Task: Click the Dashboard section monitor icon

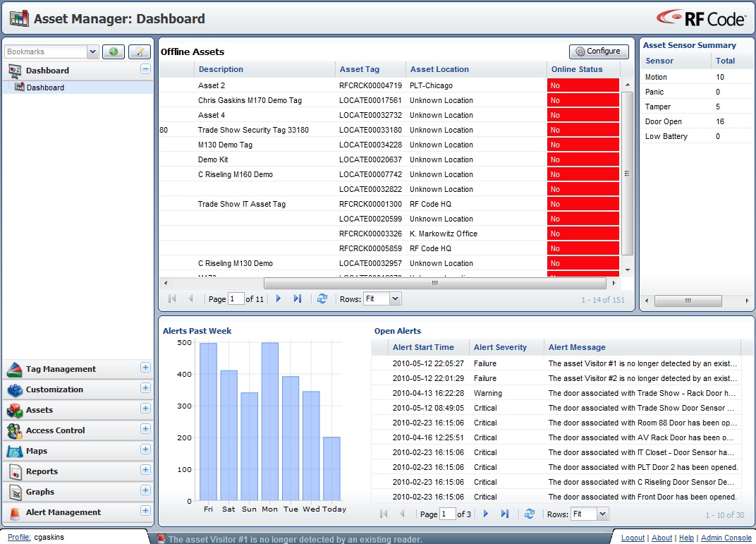Action: click(x=15, y=71)
